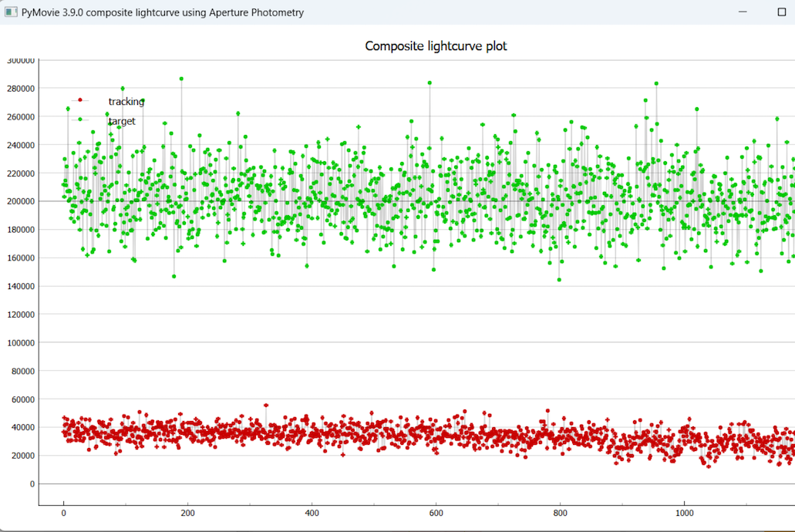This screenshot has height=532, width=795.
Task: Click the "target" legend label
Action: pos(122,121)
